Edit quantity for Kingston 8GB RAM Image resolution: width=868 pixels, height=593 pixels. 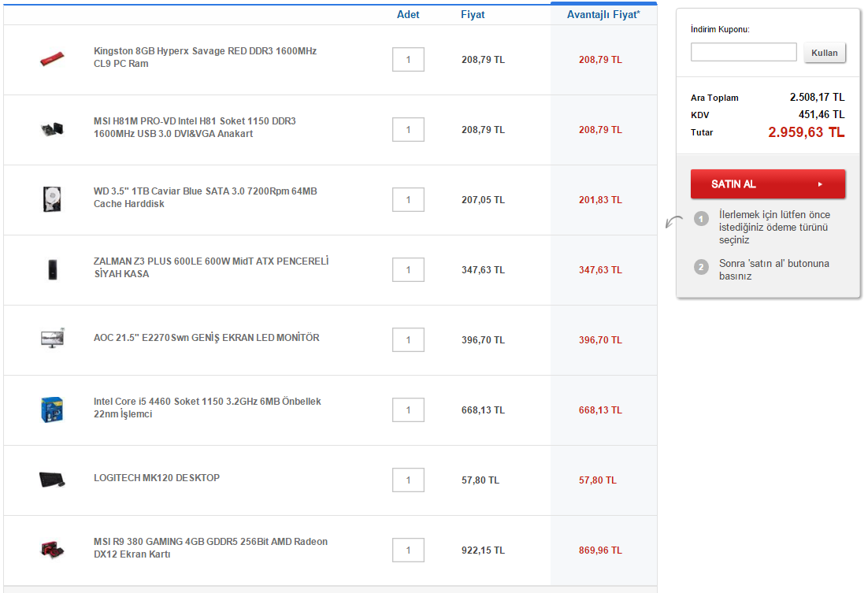pos(408,60)
